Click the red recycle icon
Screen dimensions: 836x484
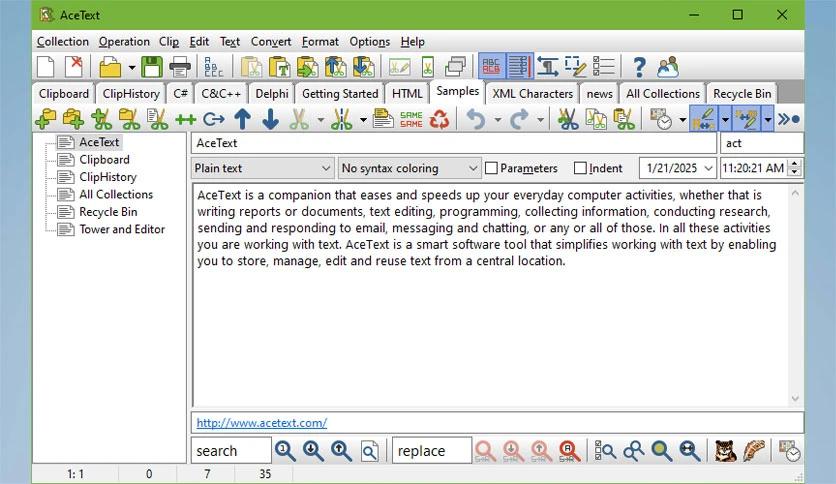pos(439,119)
